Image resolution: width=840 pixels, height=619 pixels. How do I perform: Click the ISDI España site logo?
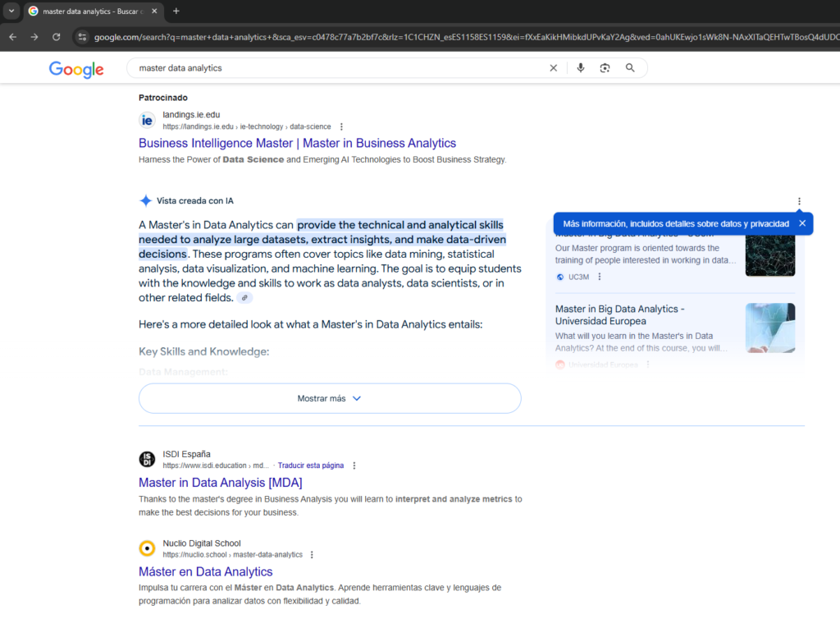click(147, 459)
